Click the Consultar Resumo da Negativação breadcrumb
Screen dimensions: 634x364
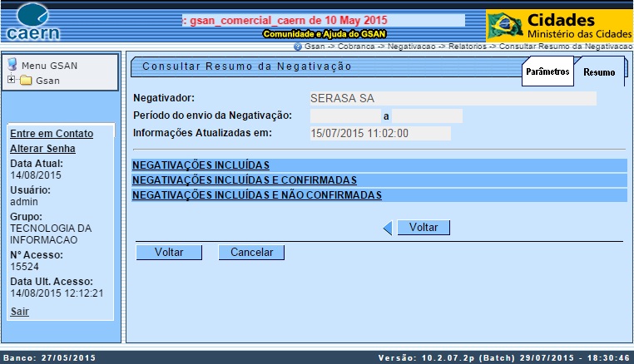[x=566, y=47]
